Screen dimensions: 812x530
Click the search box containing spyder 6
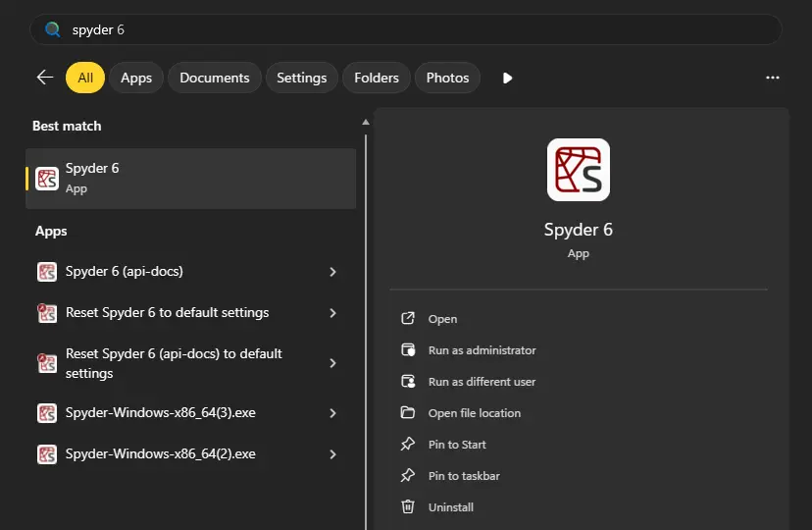coord(405,29)
